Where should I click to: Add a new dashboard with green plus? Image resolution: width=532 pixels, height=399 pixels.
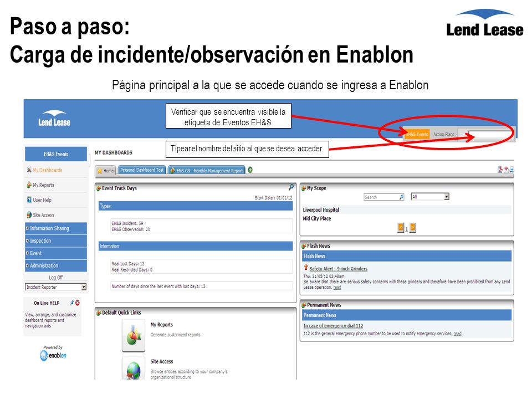coord(250,170)
